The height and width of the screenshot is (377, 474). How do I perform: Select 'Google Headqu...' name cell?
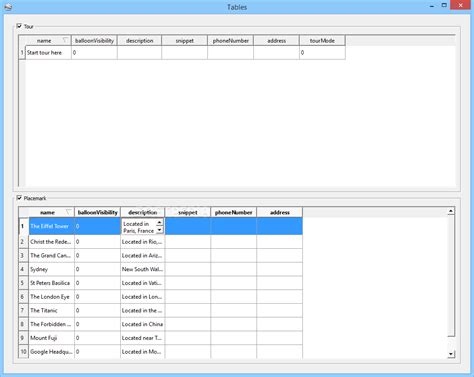point(52,352)
